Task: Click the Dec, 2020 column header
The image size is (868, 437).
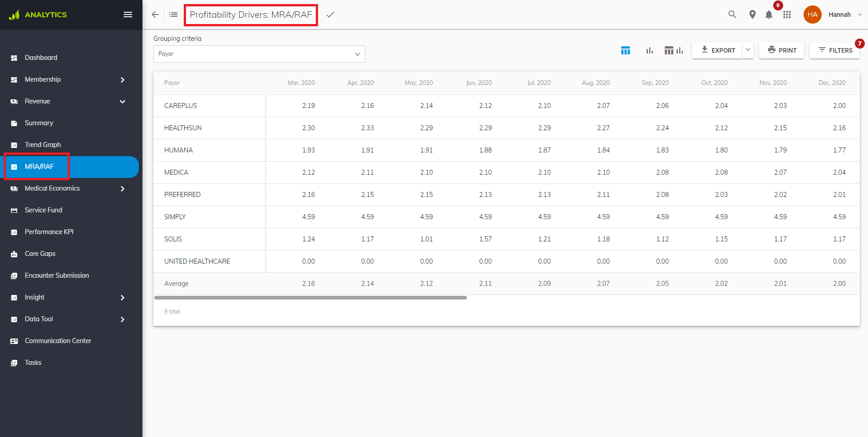Action: tap(832, 83)
